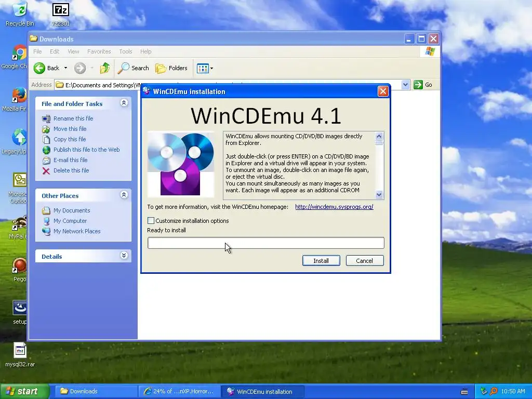Maximize the Downloads window
The image size is (532, 399).
(421, 39)
